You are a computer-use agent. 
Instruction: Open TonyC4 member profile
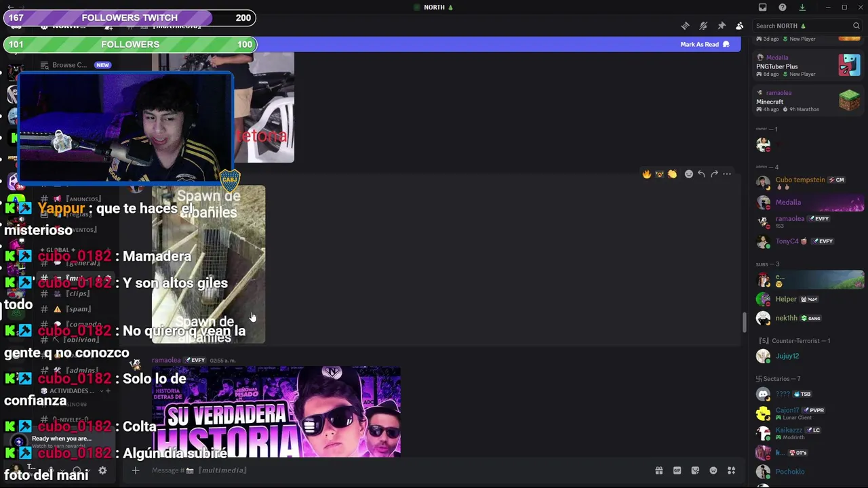click(x=808, y=241)
